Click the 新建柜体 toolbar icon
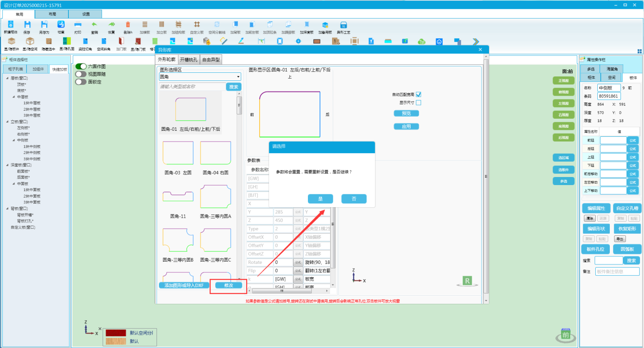 tap(11, 25)
